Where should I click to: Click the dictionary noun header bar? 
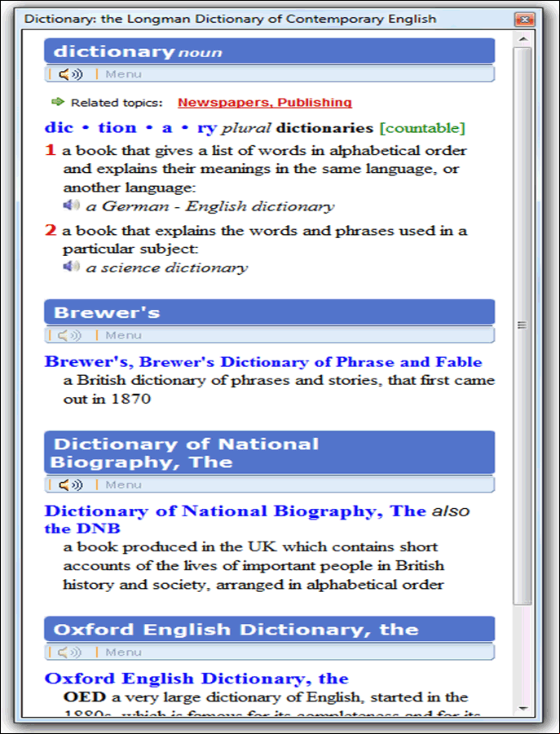[x=270, y=51]
